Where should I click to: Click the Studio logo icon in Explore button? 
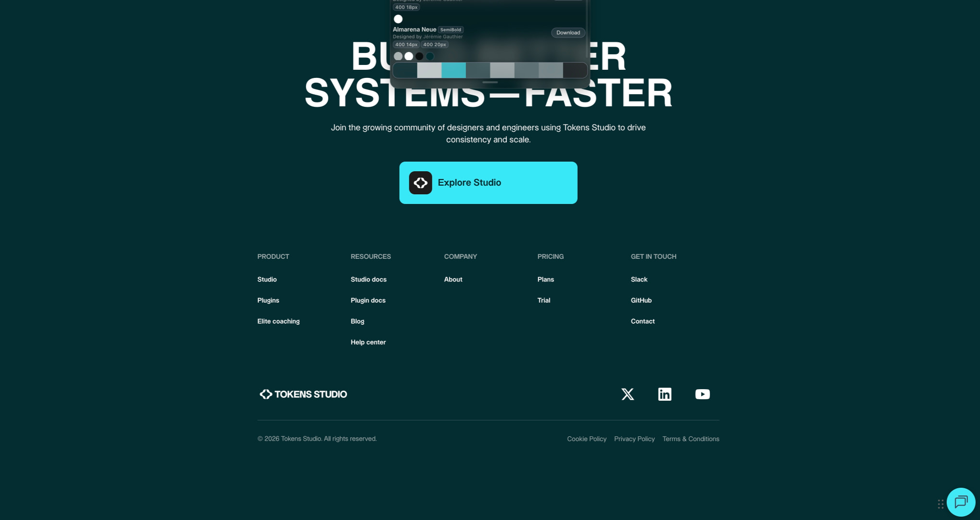point(420,183)
